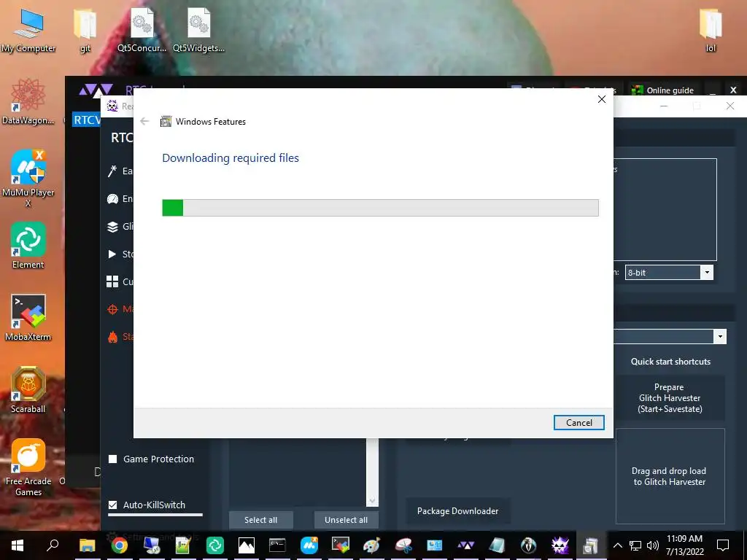Click the four-squares grid icon in RTC sidebar

112,281
